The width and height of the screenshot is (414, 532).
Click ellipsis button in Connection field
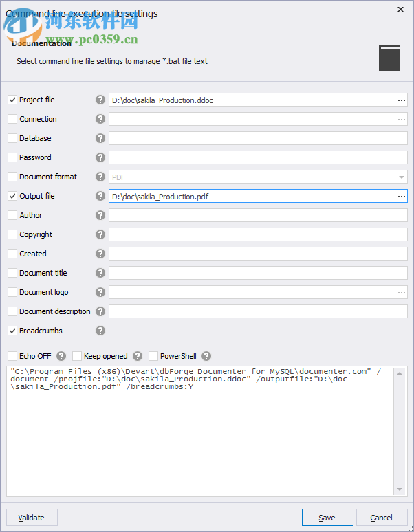coord(402,120)
